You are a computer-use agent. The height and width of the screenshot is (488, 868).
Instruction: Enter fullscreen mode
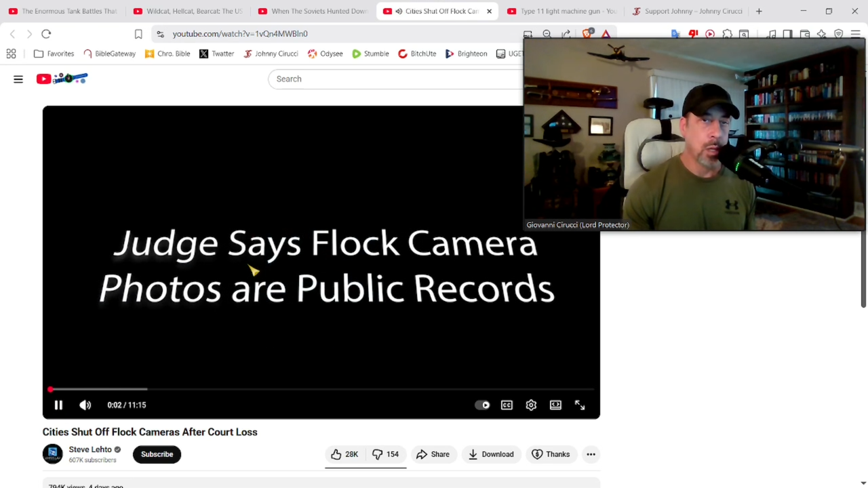580,405
